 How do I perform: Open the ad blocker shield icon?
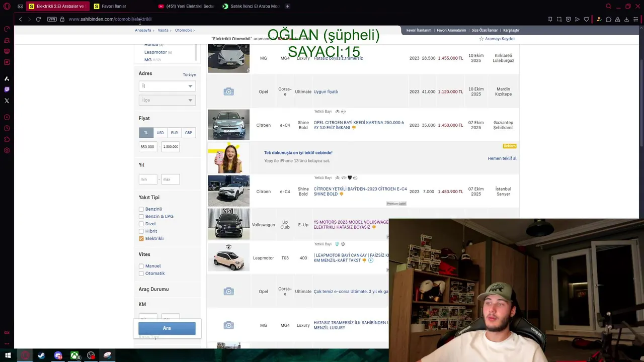[568, 19]
